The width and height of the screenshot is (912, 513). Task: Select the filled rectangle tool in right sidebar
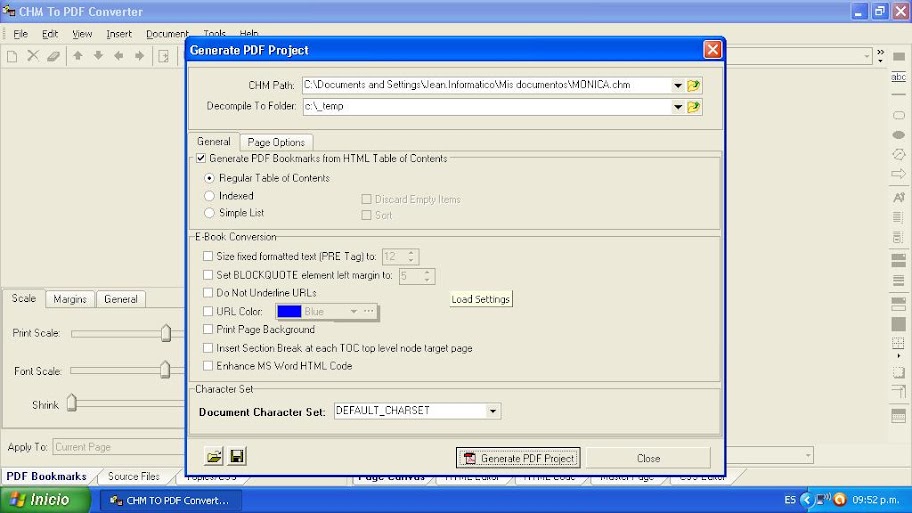899,56
